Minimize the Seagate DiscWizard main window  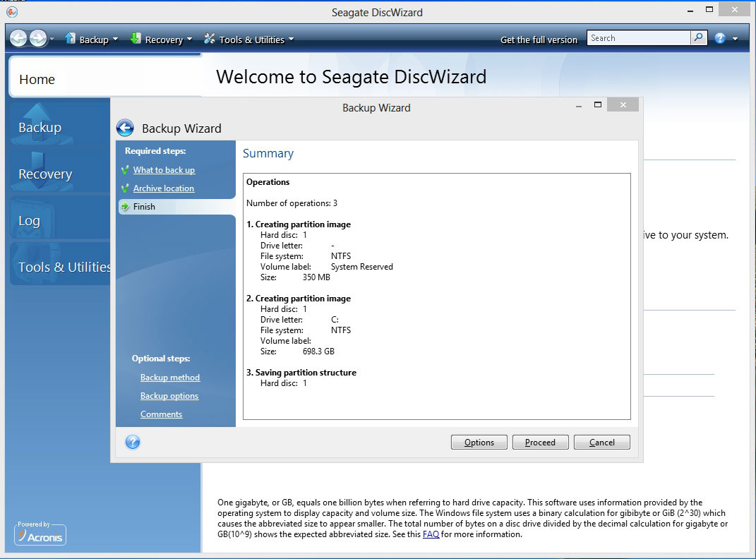point(690,11)
